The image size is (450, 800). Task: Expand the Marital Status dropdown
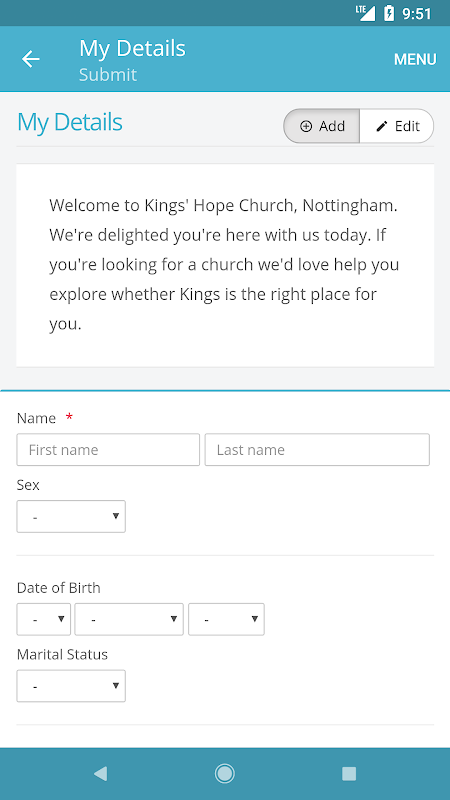[x=71, y=686]
